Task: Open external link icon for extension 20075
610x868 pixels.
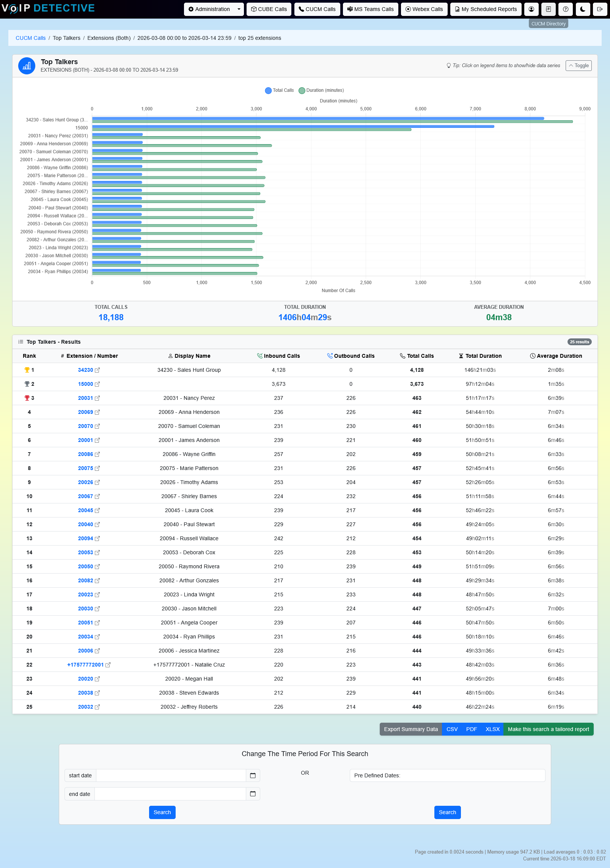Action: coord(97,468)
